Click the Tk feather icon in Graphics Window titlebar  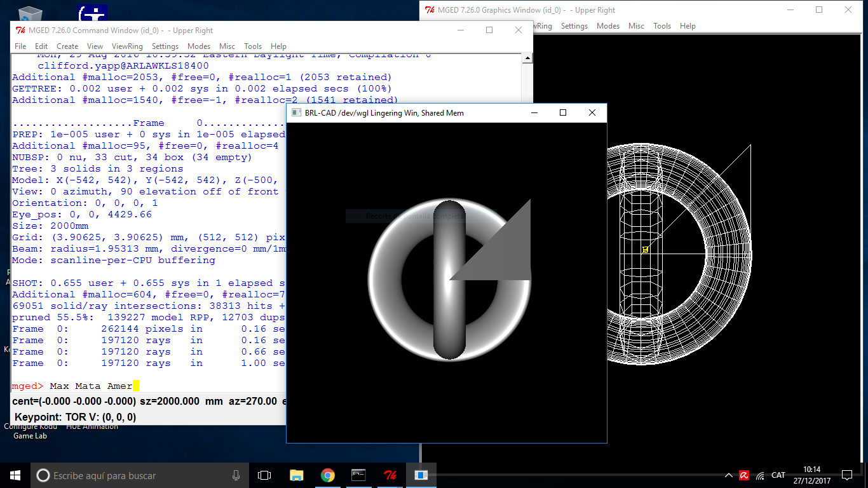[x=430, y=10]
